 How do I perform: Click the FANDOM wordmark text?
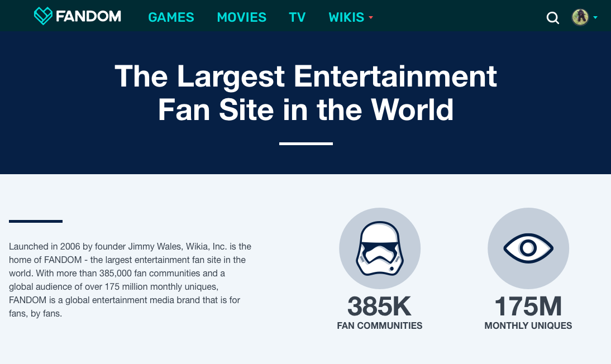point(88,16)
